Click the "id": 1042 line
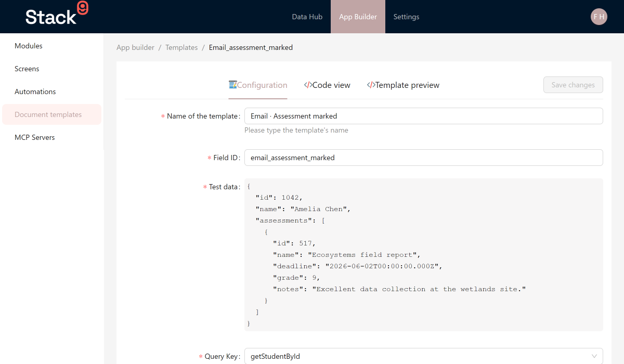 click(279, 198)
